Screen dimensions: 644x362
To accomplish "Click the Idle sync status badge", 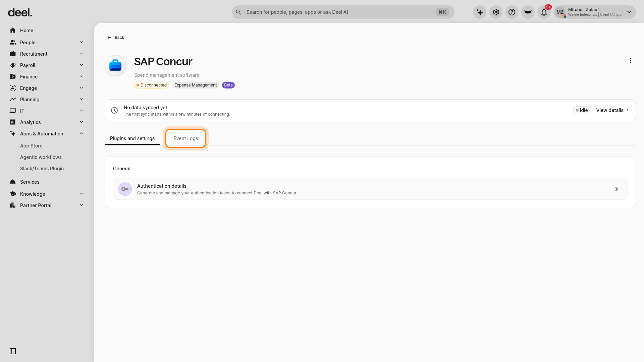I will click(x=582, y=110).
